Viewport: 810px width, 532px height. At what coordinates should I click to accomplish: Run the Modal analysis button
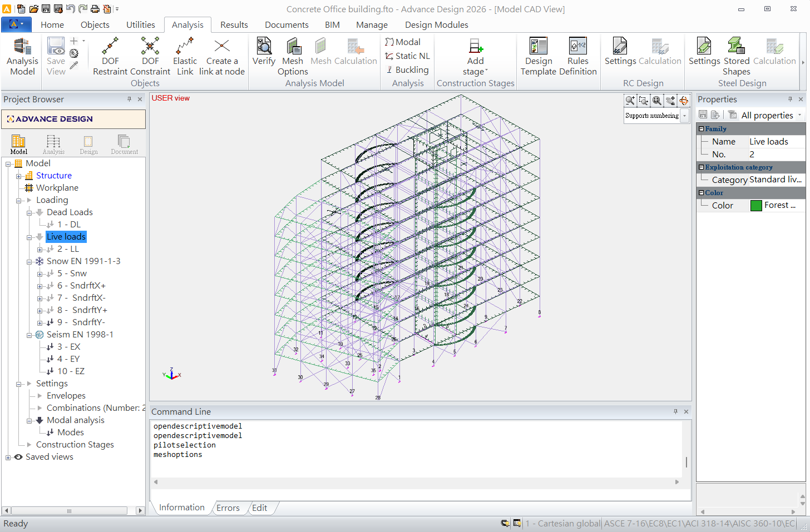403,42
